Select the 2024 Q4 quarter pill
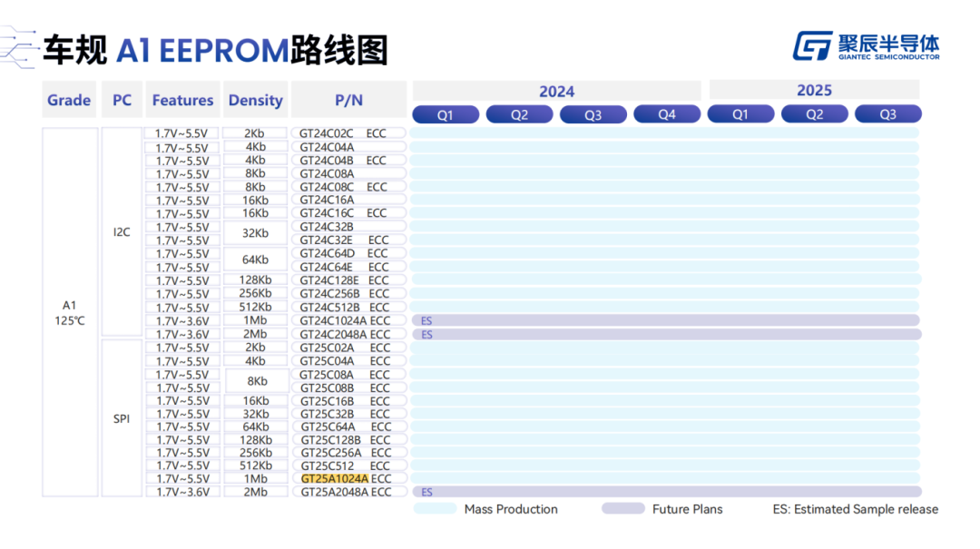980x549 pixels. click(x=667, y=114)
